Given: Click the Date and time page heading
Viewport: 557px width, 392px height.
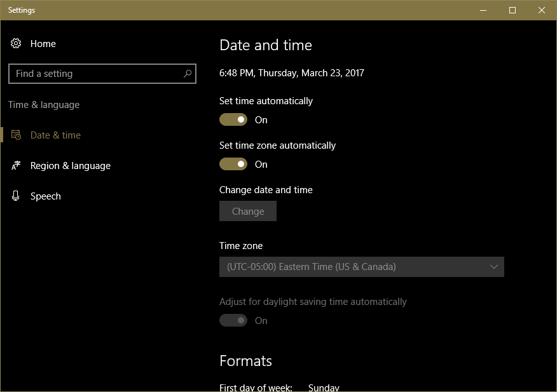Looking at the screenshot, I should [266, 45].
